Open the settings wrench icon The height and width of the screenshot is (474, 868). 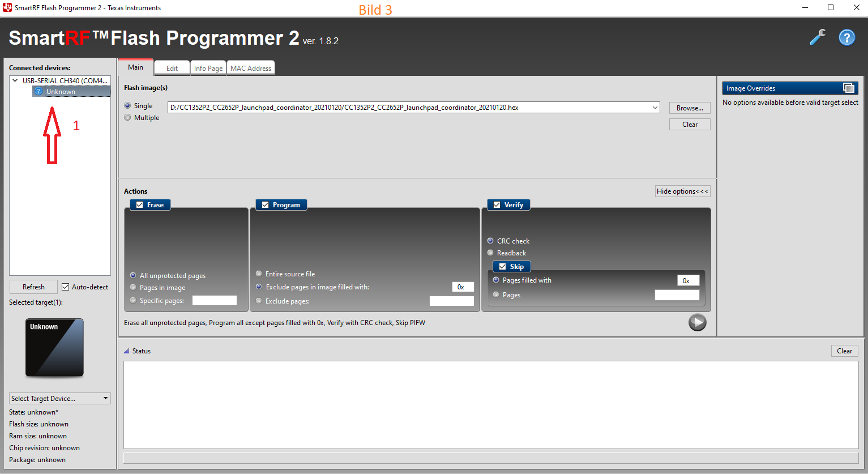(817, 37)
